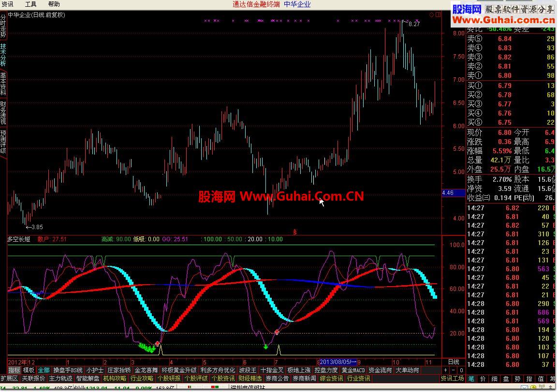Apply the 十指金叉 indicator

click(x=272, y=370)
